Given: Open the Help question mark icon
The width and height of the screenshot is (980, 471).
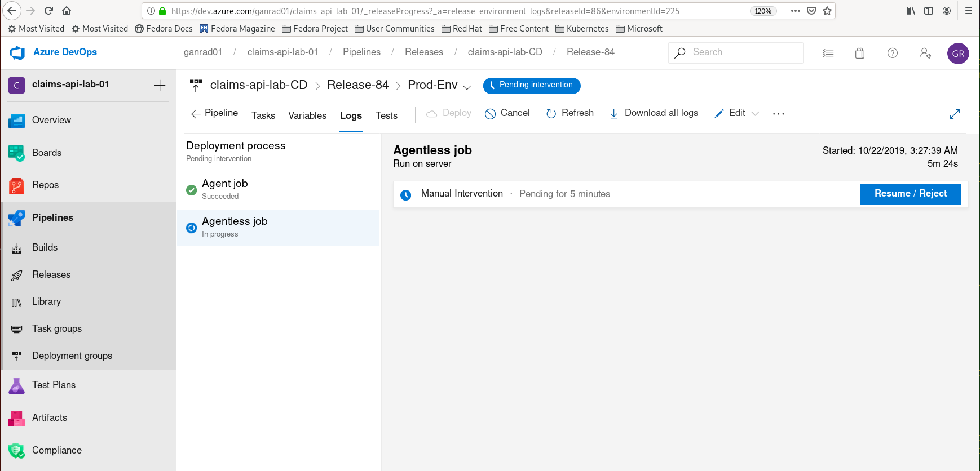Looking at the screenshot, I should pyautogui.click(x=893, y=53).
